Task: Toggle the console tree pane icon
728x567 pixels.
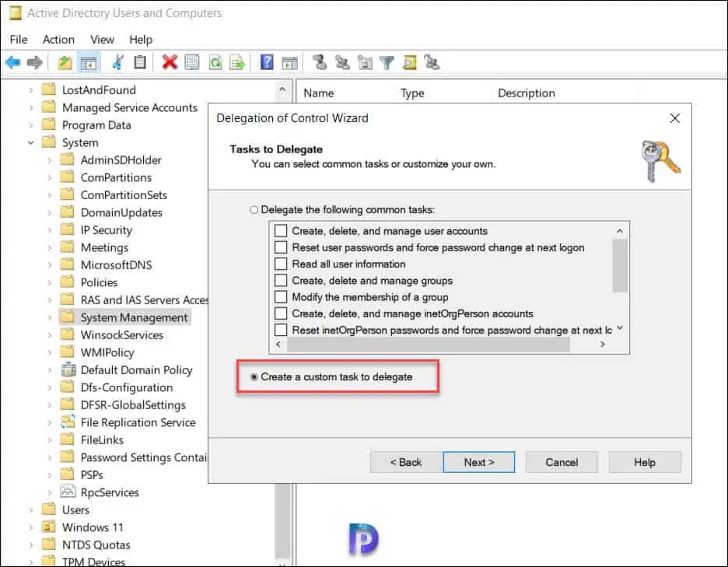Action: pyautogui.click(x=88, y=62)
